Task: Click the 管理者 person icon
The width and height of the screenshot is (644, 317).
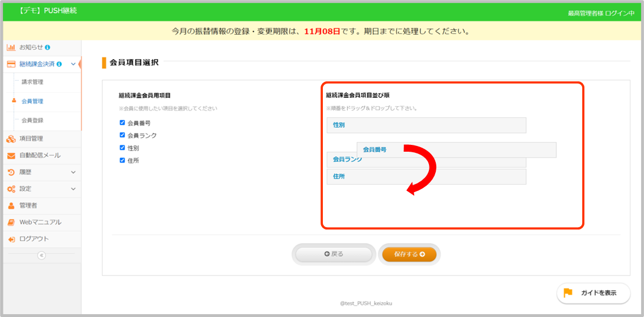Action: [x=11, y=206]
